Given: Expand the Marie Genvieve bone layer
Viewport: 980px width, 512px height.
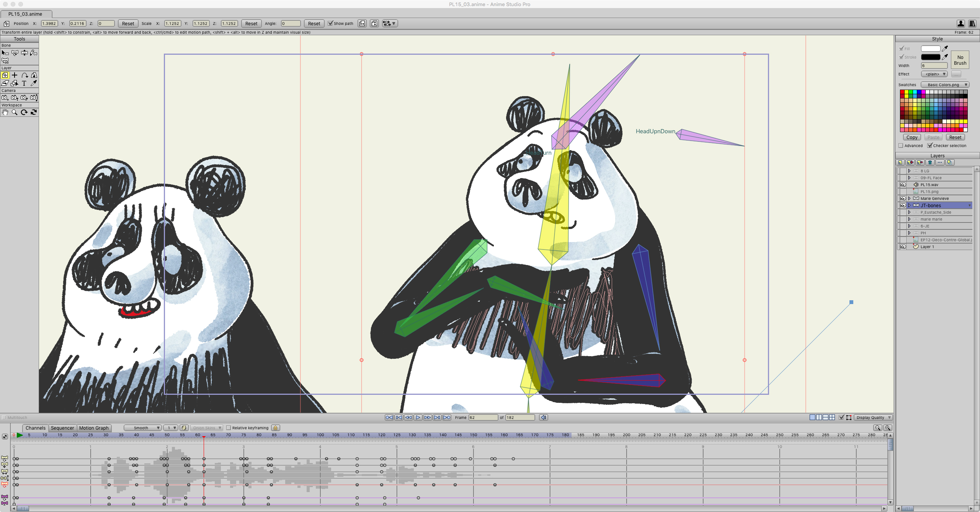Looking at the screenshot, I should point(909,198).
